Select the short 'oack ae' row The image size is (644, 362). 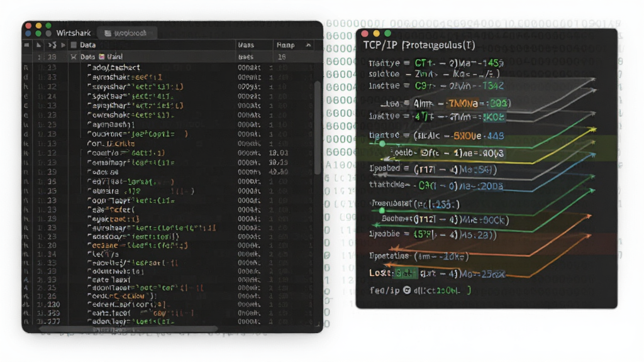pos(169,172)
